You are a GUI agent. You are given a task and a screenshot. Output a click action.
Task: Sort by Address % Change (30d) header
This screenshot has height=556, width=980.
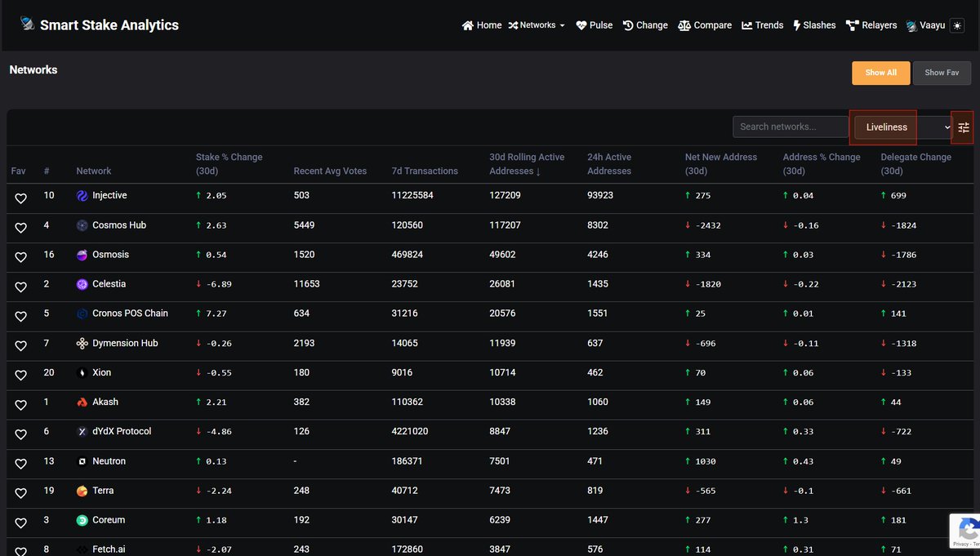click(x=822, y=163)
